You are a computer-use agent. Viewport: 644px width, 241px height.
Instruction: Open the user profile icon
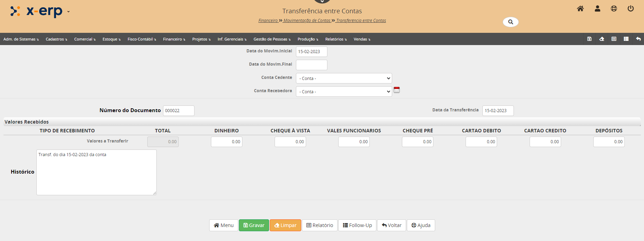(597, 9)
